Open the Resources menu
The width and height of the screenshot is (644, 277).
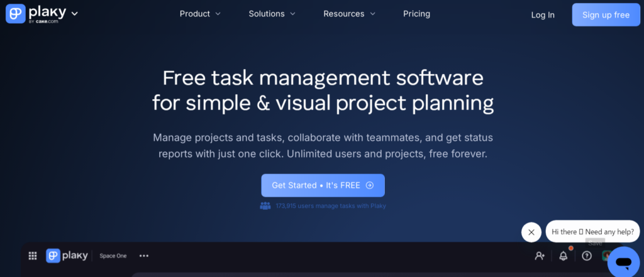click(x=350, y=14)
